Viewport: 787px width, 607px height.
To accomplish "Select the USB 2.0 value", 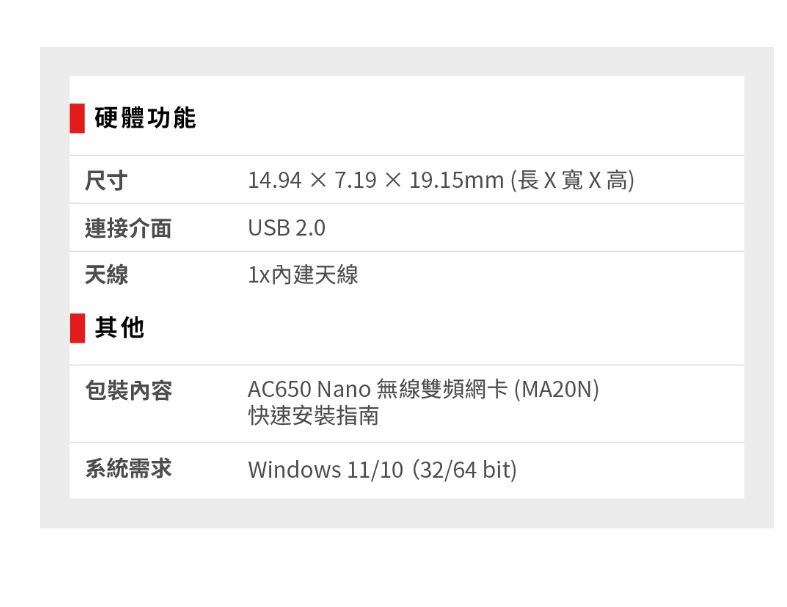I will [286, 228].
